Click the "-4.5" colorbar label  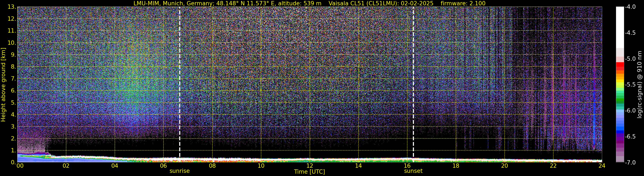click(630, 33)
